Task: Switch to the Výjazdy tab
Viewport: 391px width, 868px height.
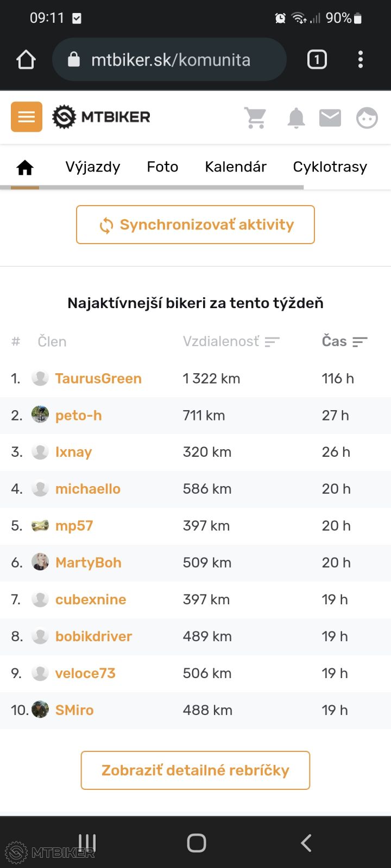Action: (93, 167)
